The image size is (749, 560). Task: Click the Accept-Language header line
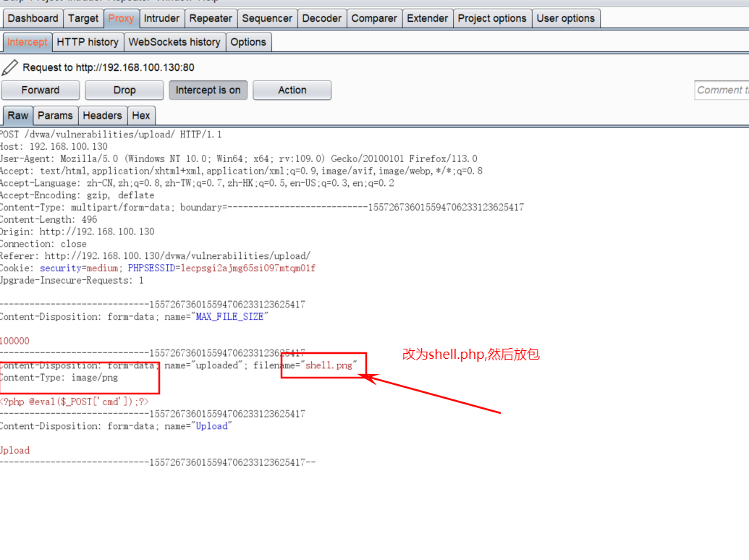click(x=197, y=183)
